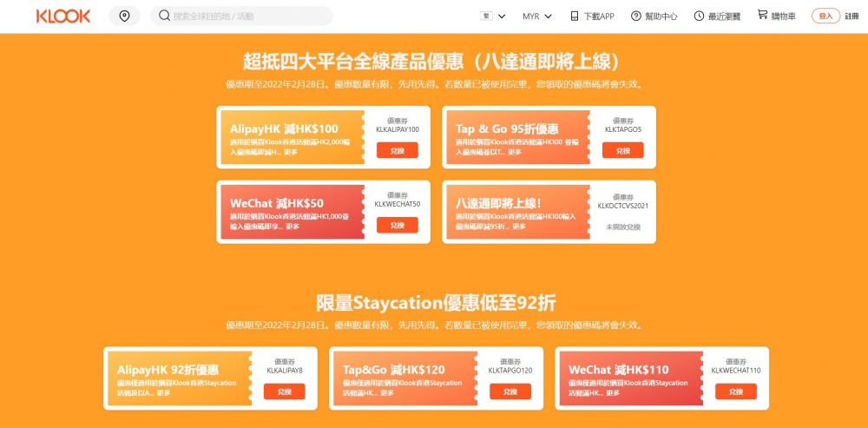Click the location pin icon
The height and width of the screenshot is (428, 868).
124,16
